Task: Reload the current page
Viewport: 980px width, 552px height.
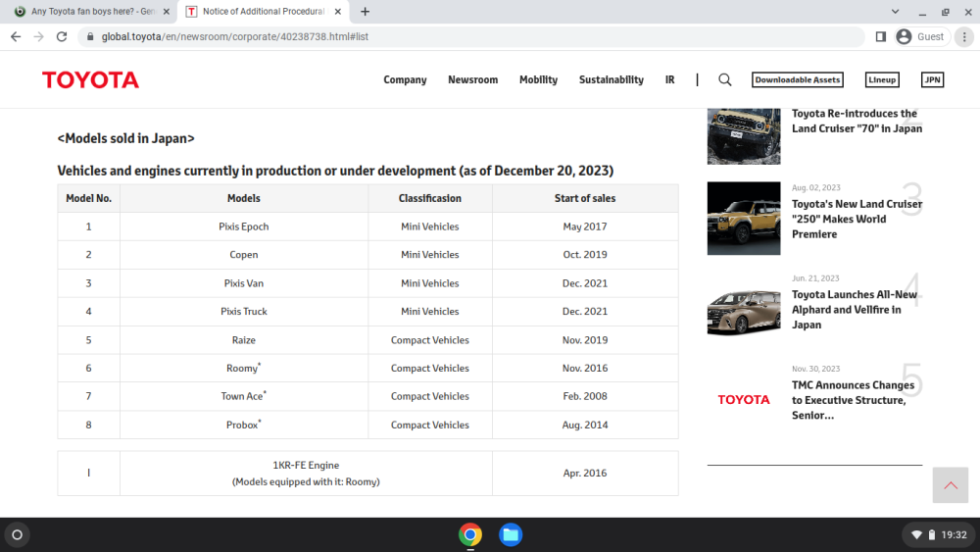Action: [61, 37]
